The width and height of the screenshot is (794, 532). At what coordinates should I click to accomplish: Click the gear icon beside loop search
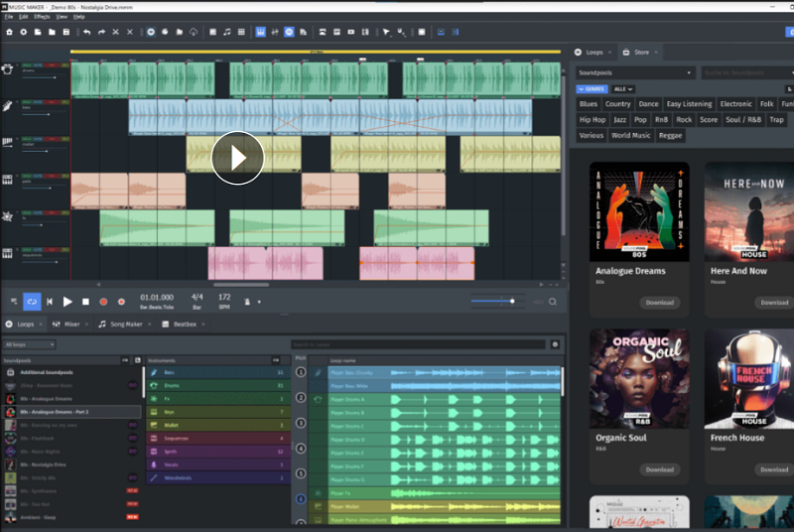click(x=555, y=344)
